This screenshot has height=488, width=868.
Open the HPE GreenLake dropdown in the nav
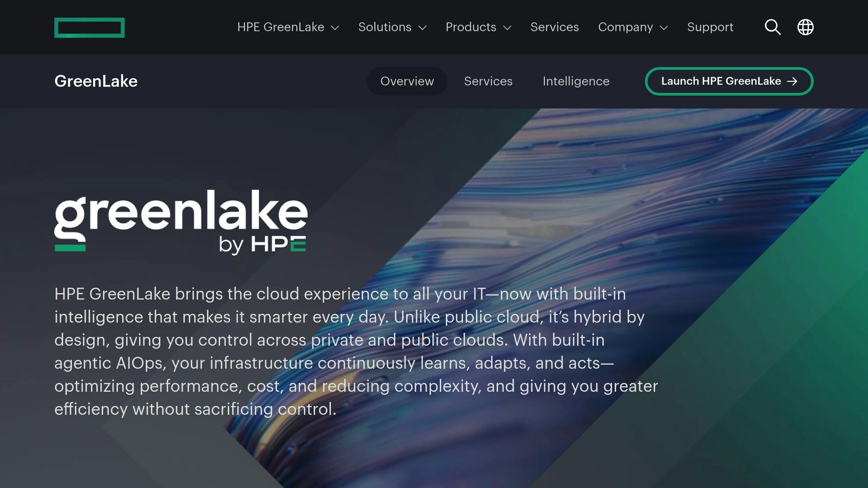click(288, 27)
